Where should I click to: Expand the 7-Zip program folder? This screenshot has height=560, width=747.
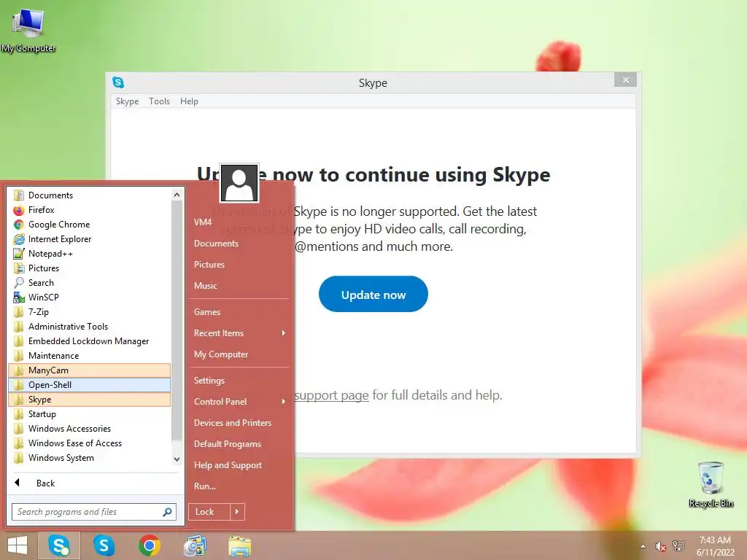click(90, 312)
